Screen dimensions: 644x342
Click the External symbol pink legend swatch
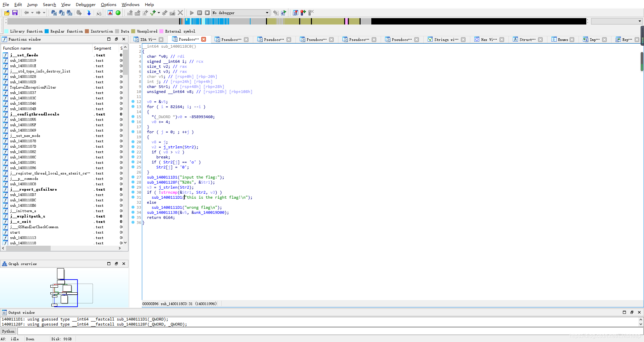[x=161, y=31]
